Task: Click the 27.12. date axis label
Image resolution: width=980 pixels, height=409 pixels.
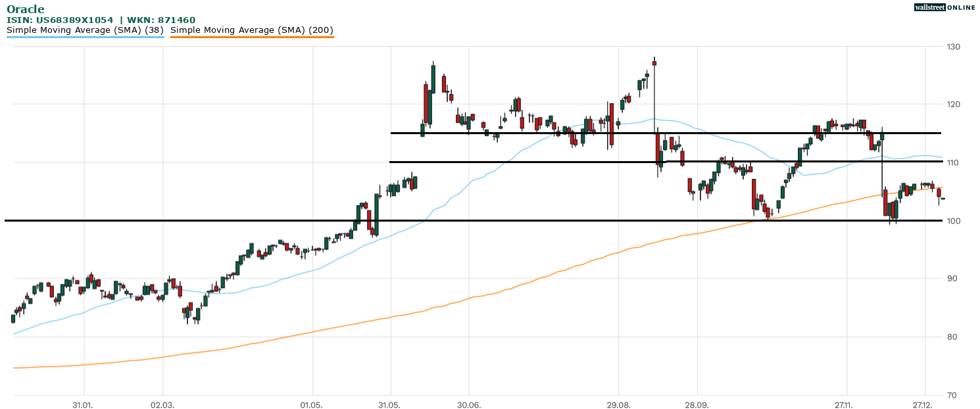Action: pos(925,404)
